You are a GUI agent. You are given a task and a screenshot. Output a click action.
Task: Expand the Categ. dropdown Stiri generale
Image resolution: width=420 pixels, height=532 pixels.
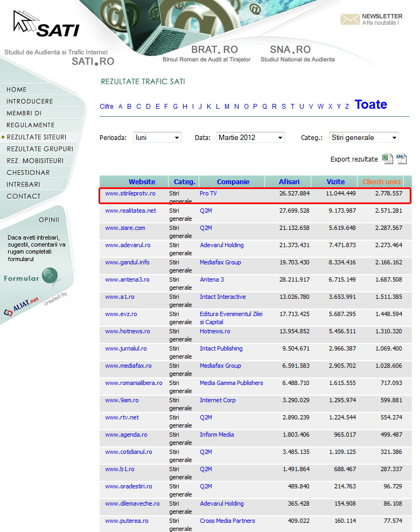tap(363, 138)
